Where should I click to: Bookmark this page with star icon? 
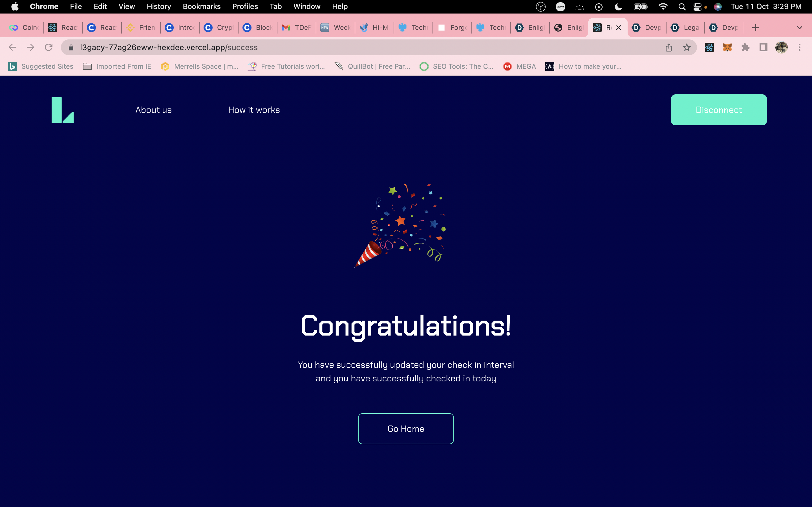[x=687, y=47]
